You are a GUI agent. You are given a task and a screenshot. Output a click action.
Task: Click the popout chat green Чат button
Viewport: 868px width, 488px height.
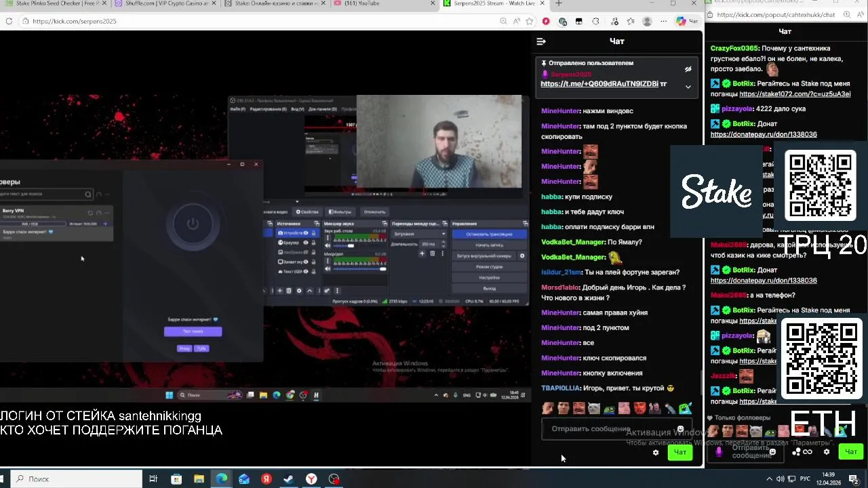tap(851, 451)
